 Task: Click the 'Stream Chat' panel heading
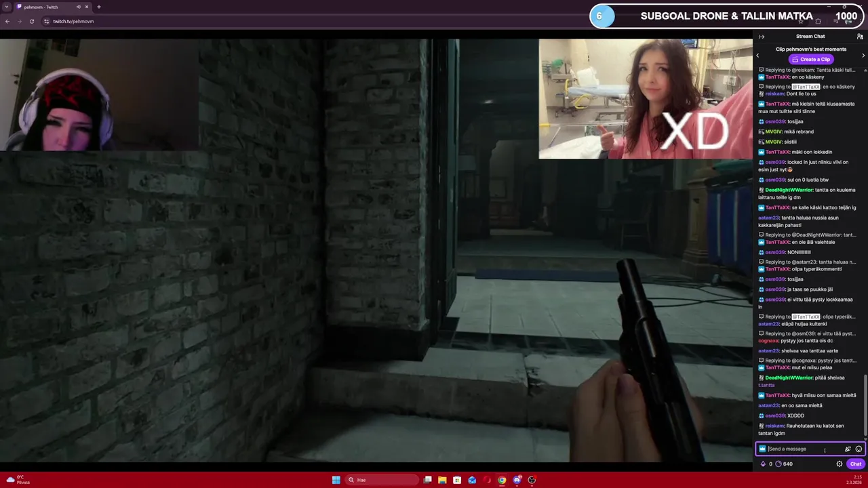(810, 37)
